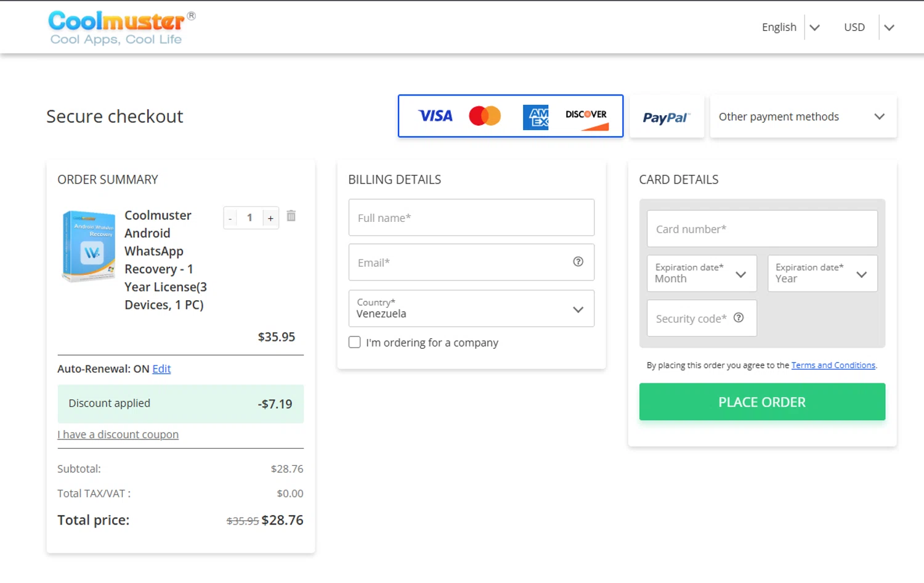The height and width of the screenshot is (583, 924).
Task: Click I have a discount coupon link
Action: pyautogui.click(x=118, y=434)
